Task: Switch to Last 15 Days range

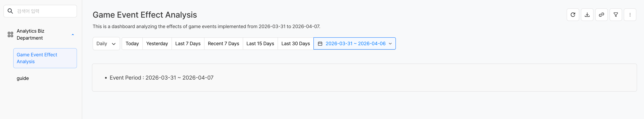Action: (x=260, y=44)
